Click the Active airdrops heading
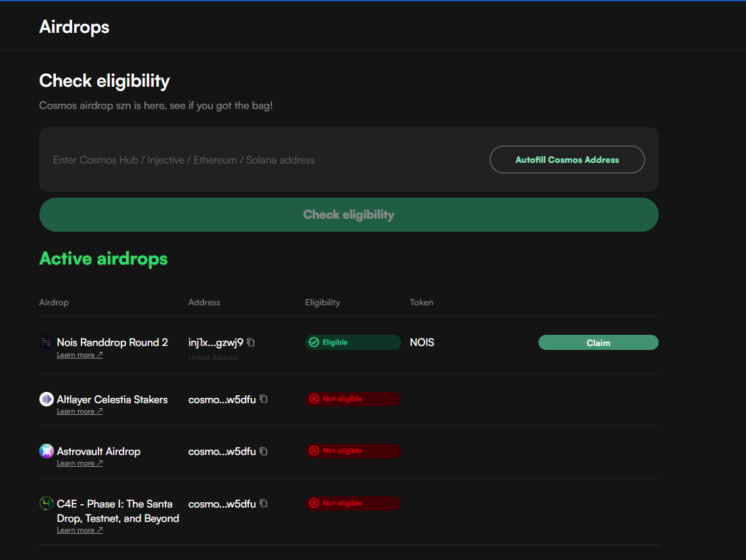 coord(103,259)
